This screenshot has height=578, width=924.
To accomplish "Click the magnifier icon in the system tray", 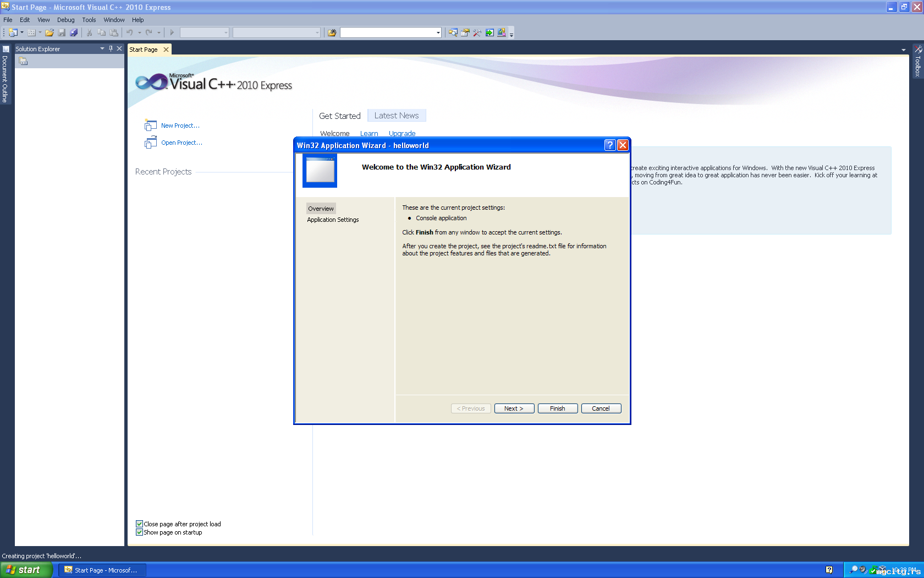I will coord(854,569).
